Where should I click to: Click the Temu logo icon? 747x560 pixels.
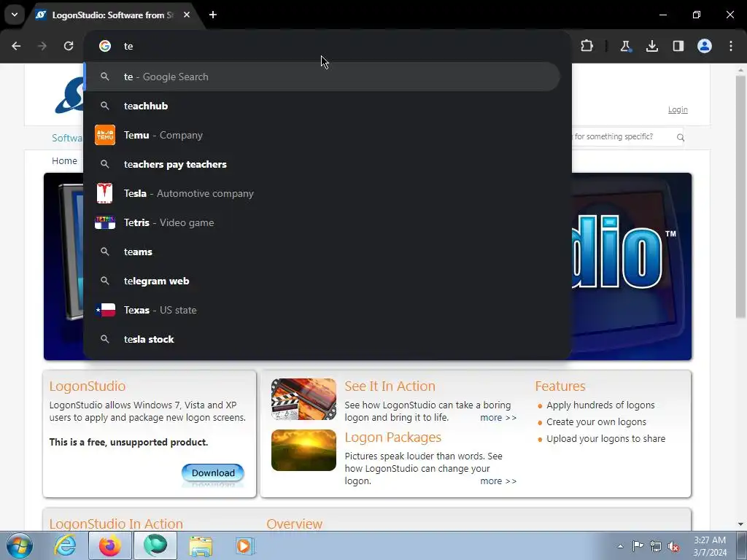click(105, 135)
